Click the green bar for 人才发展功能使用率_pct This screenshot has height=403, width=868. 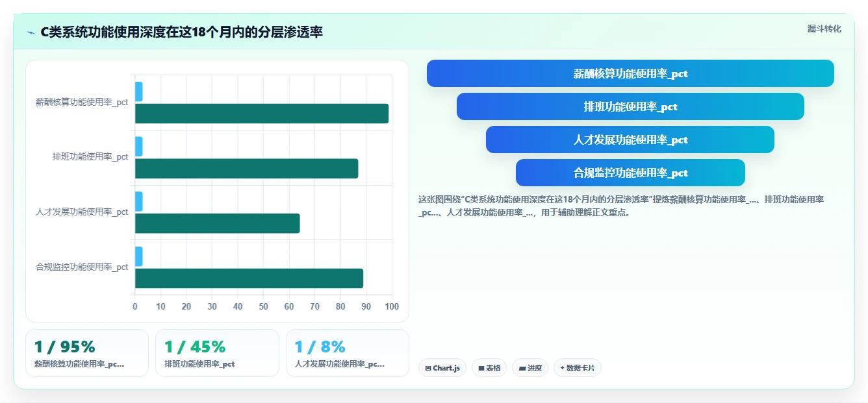pos(217,223)
